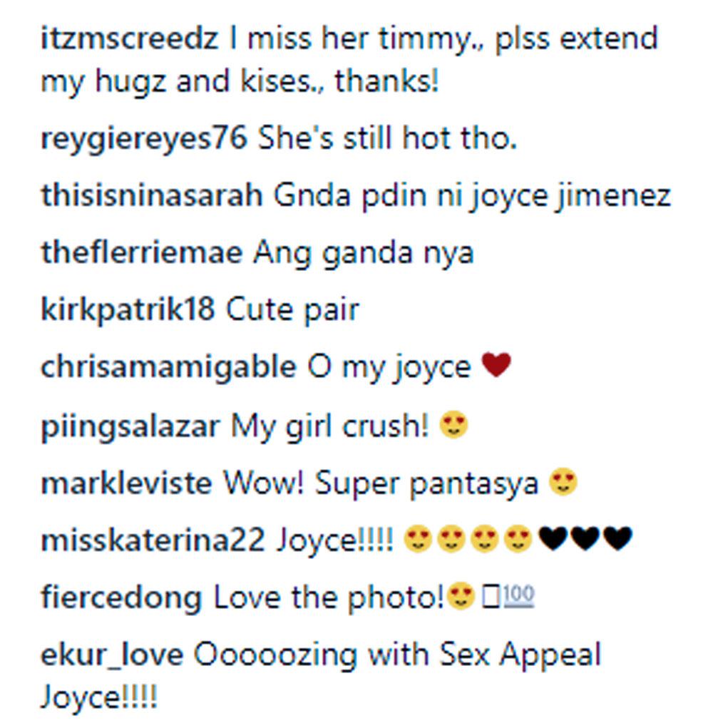713x728 pixels.
Task: Go to kirkpatrik18's profile
Action: (x=128, y=309)
